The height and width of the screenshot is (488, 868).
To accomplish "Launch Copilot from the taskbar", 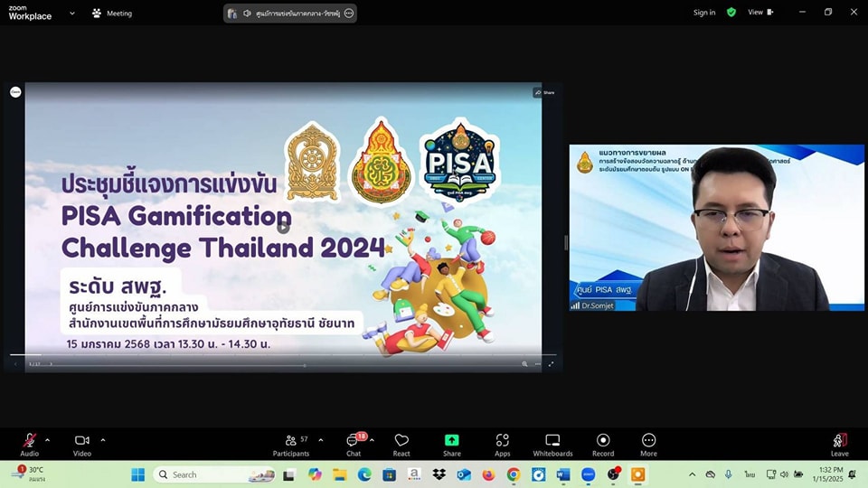I will 315,474.
